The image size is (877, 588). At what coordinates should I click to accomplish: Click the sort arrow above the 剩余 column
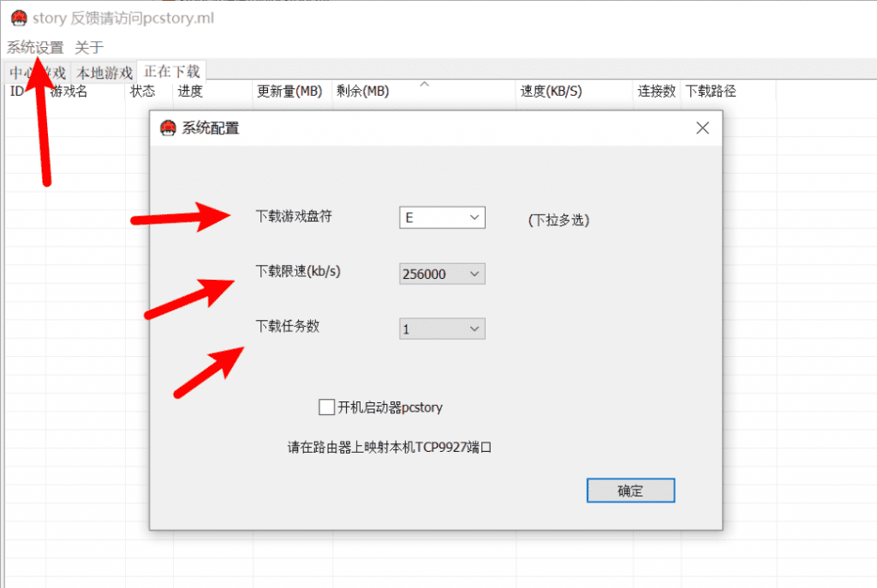[425, 84]
